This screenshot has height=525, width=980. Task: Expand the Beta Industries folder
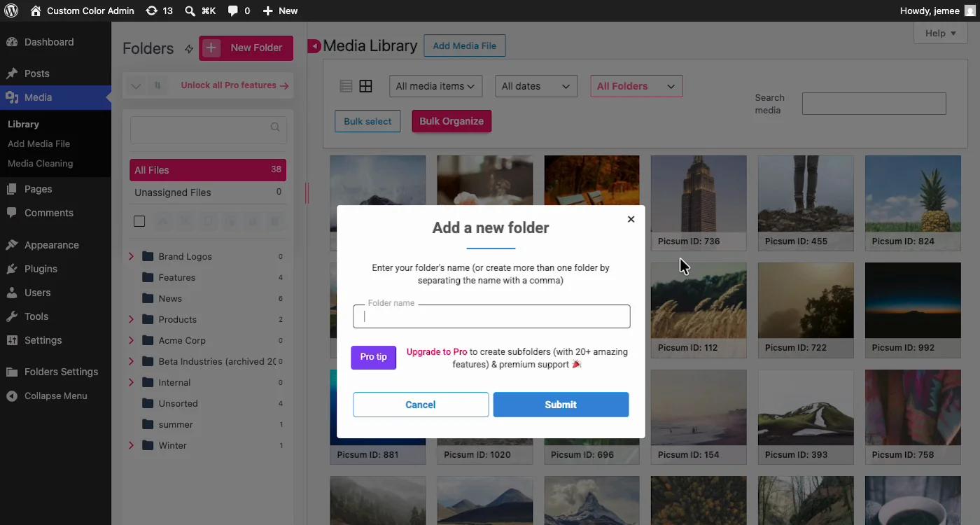[x=131, y=362]
